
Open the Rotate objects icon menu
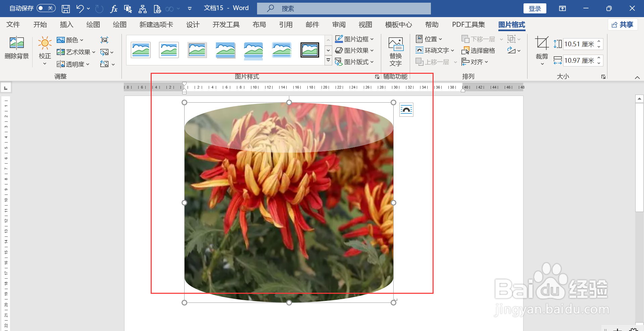click(513, 51)
